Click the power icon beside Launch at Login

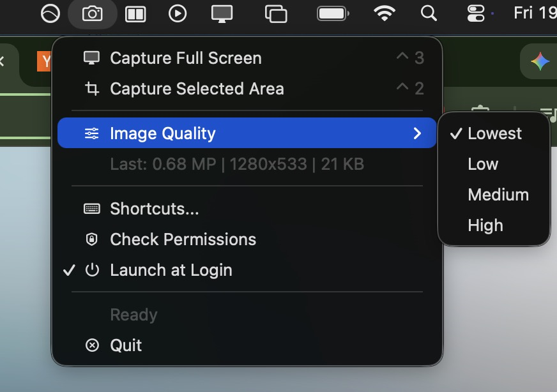tap(92, 270)
